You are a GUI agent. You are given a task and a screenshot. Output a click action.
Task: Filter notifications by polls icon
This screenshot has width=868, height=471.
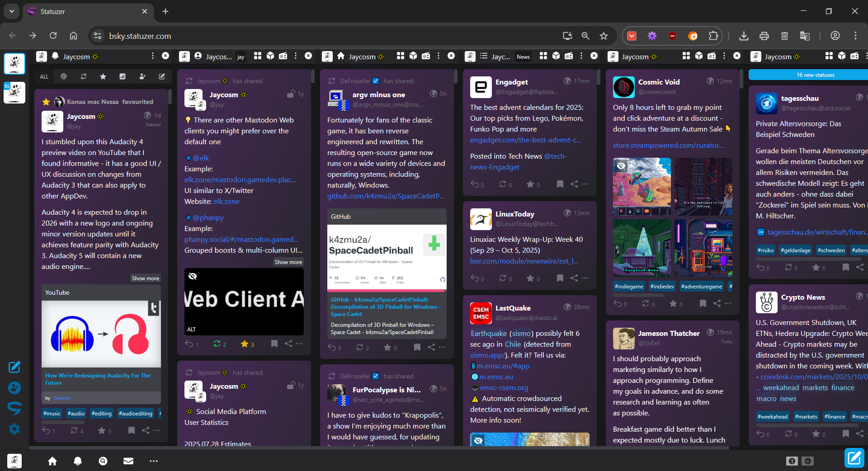pos(123,77)
